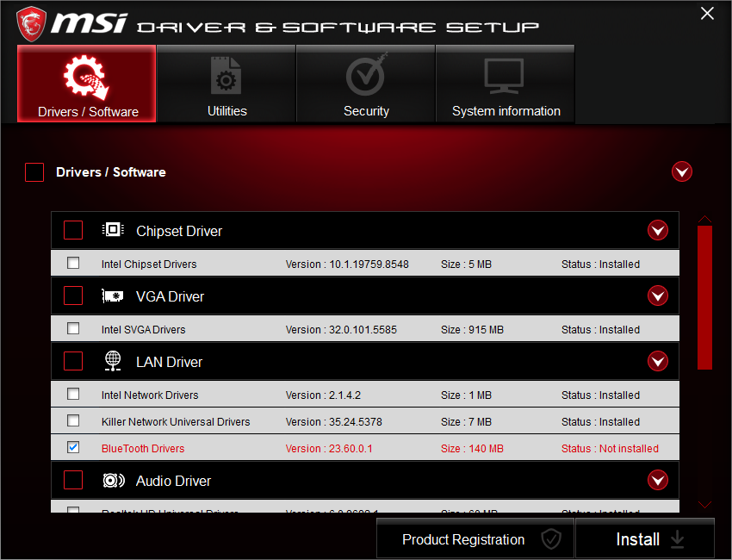
Task: Open the System information tab
Action: click(506, 84)
